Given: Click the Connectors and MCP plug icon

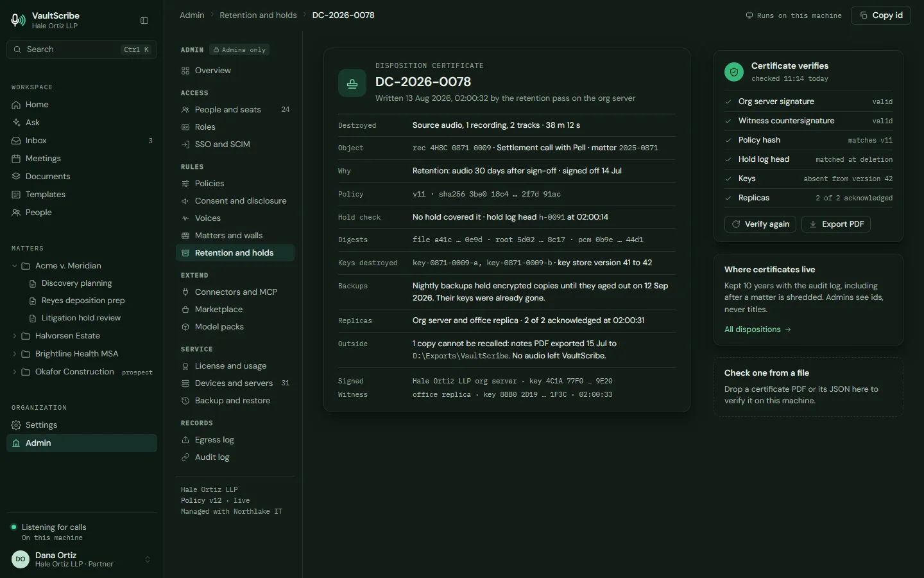Looking at the screenshot, I should tap(185, 292).
